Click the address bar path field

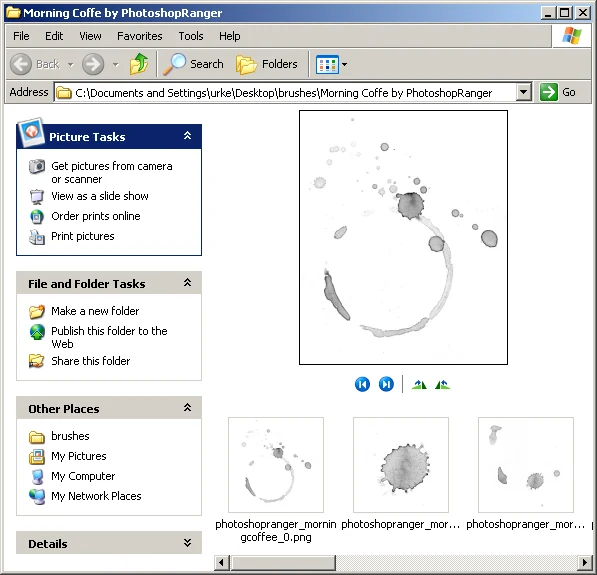286,93
